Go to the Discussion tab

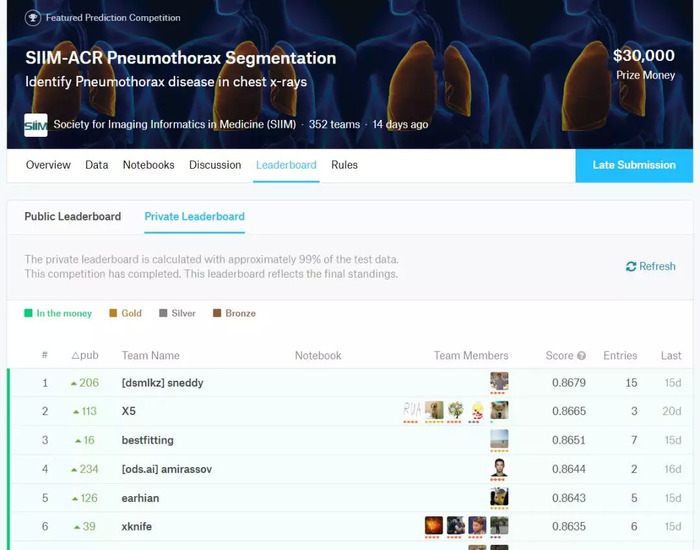[x=215, y=165]
